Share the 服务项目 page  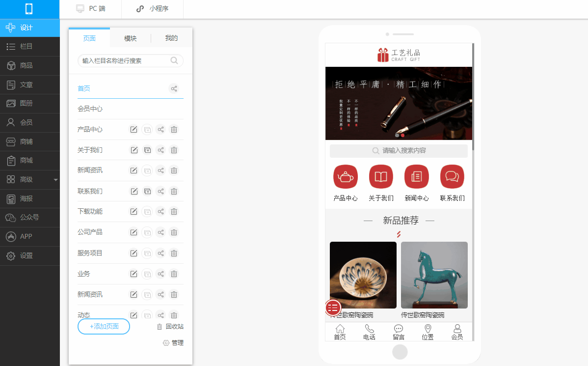(161, 253)
